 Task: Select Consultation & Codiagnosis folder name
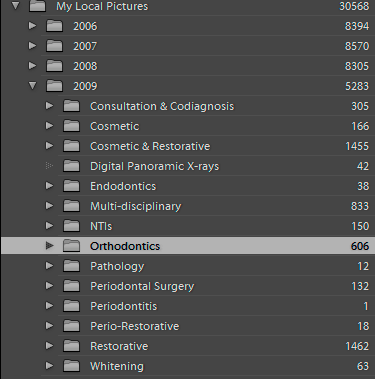(162, 106)
